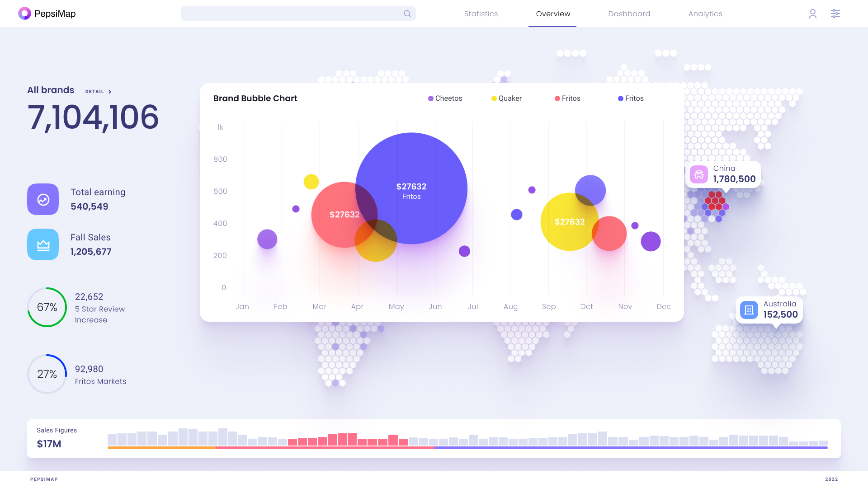Click the Fall Sales crown icon
868x488 pixels.
(43, 244)
